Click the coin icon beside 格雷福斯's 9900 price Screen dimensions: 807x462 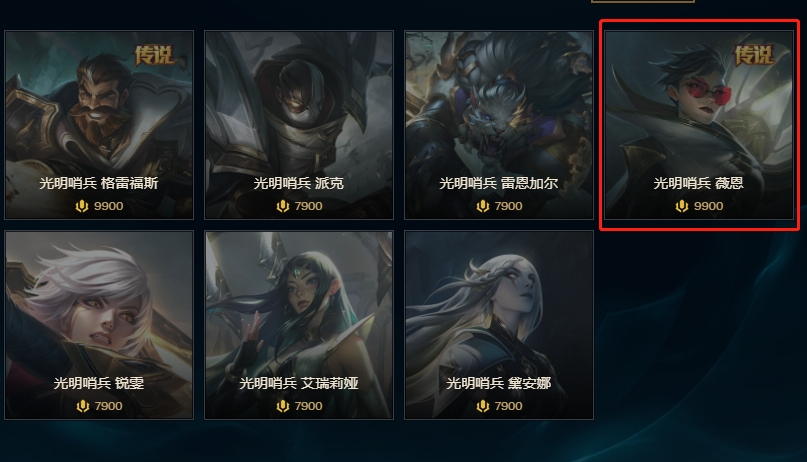click(82, 206)
